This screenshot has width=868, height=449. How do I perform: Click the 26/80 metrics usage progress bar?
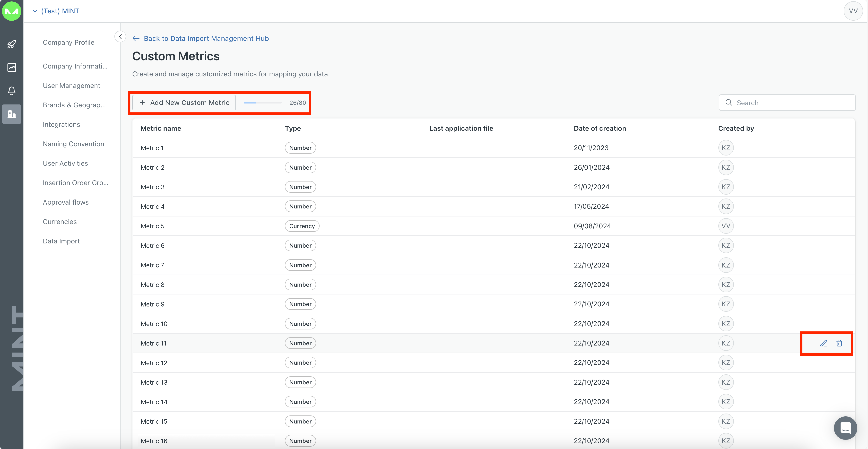[x=262, y=102]
